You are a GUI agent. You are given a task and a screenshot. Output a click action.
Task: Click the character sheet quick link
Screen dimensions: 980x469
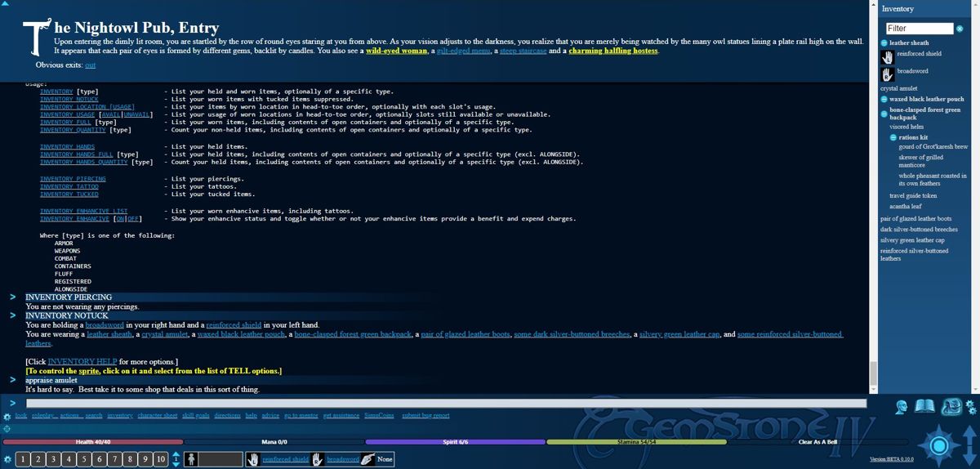point(158,416)
